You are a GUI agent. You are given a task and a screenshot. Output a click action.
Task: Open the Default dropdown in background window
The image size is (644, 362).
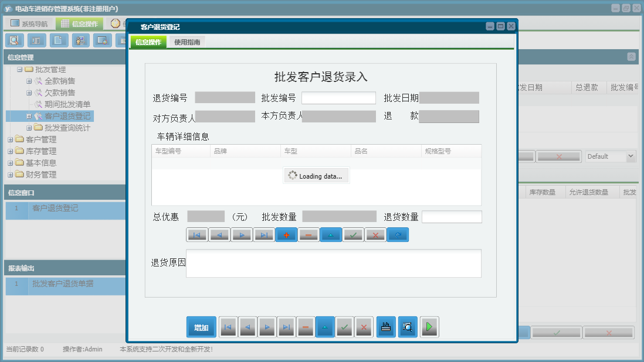[x=631, y=156]
